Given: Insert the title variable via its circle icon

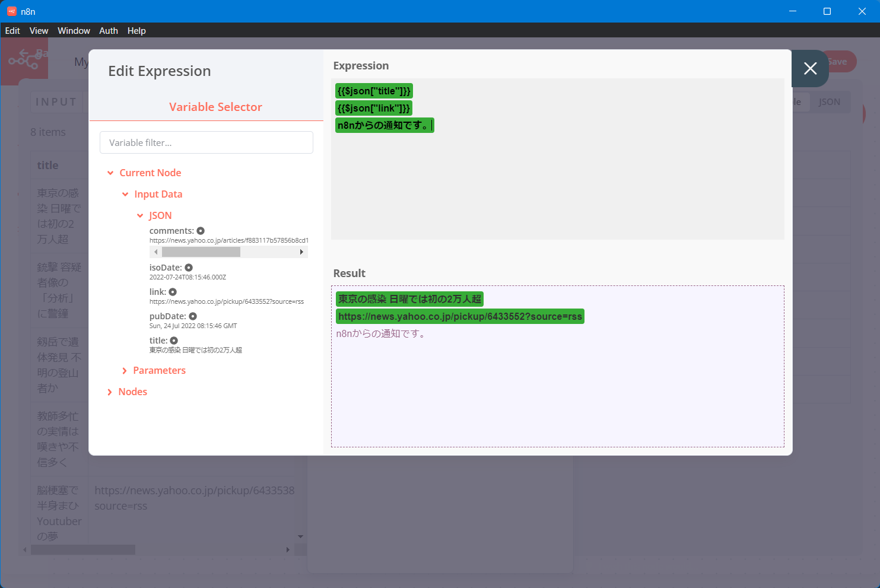Looking at the screenshot, I should click(174, 341).
